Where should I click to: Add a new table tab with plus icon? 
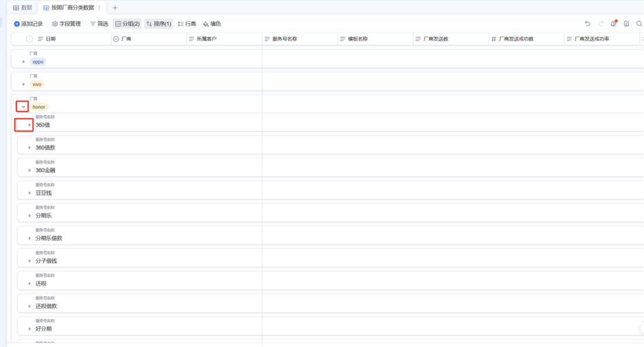115,8
